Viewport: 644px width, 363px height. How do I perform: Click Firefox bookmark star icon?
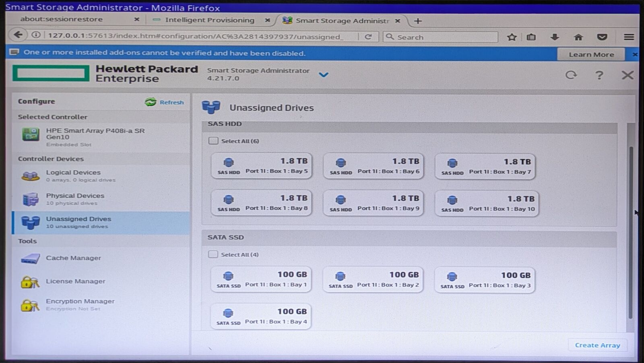click(512, 37)
